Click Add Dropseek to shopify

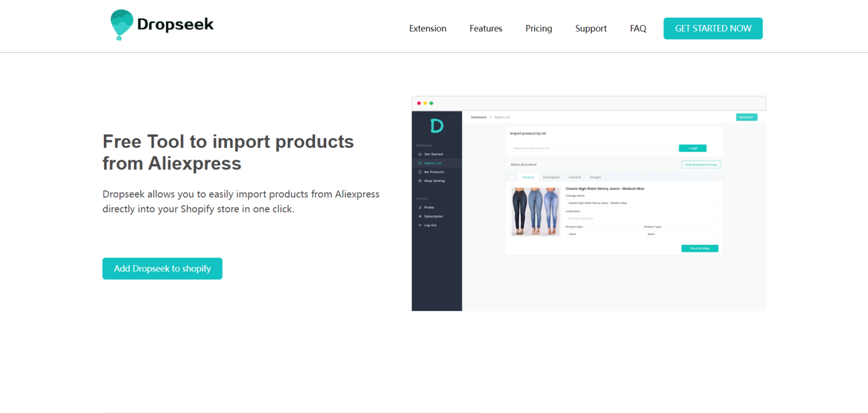(x=162, y=268)
